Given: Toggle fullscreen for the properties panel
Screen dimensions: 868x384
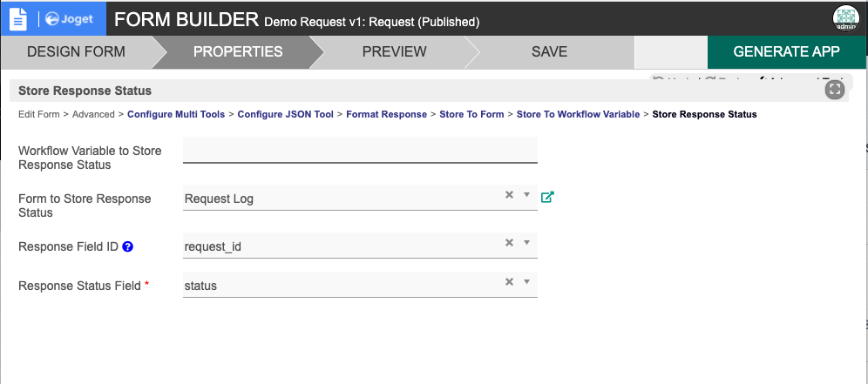Looking at the screenshot, I should coord(835,90).
